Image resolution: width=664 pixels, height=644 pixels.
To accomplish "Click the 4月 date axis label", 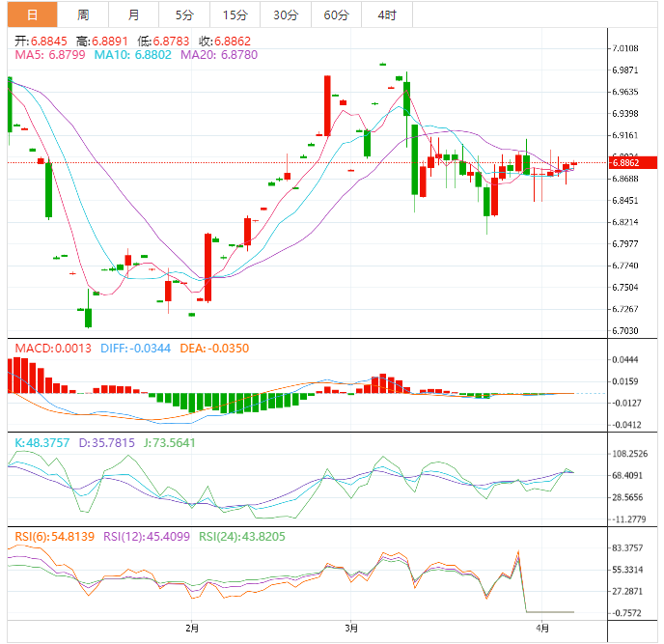I will (x=542, y=628).
